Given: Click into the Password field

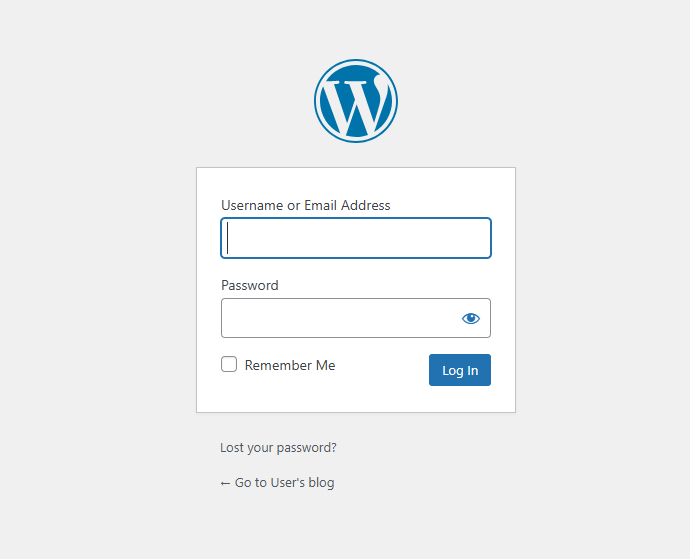Looking at the screenshot, I should click(x=338, y=318).
